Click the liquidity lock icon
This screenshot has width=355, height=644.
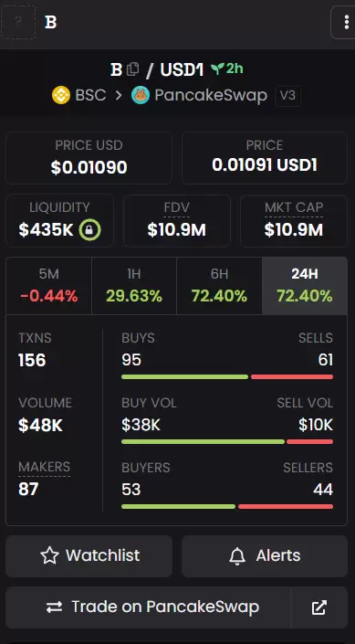[x=89, y=230]
